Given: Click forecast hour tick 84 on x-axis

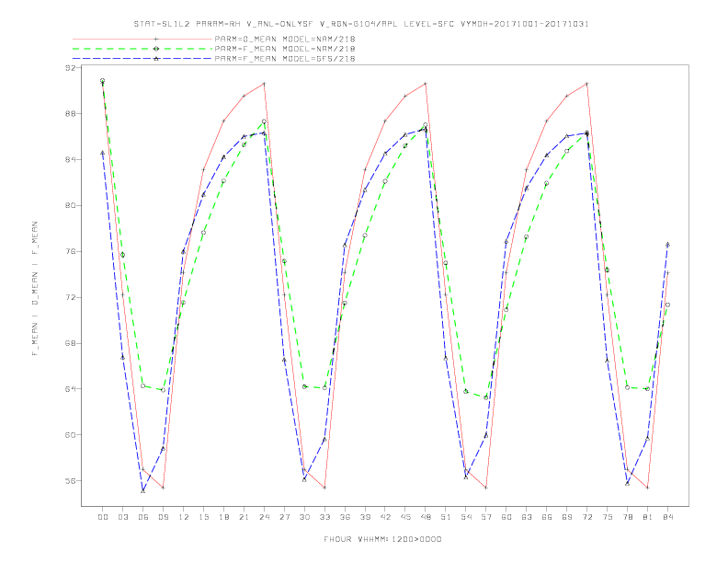Looking at the screenshot, I should click(667, 517).
